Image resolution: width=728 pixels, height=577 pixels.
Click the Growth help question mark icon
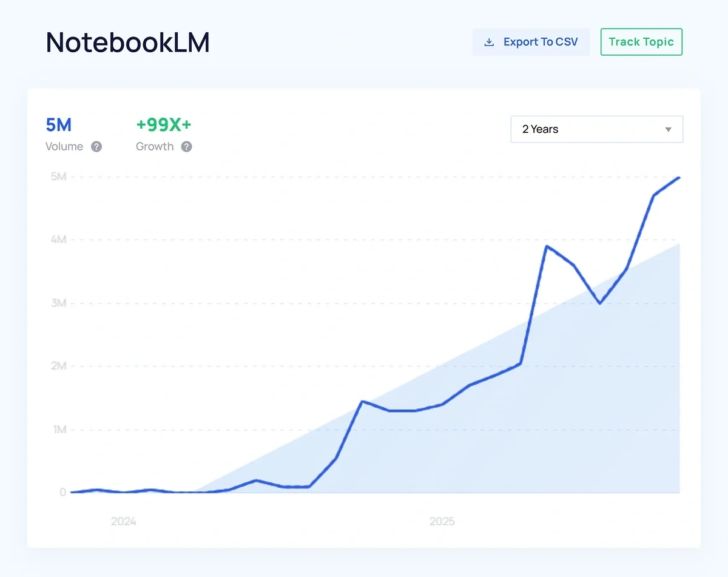(x=187, y=147)
